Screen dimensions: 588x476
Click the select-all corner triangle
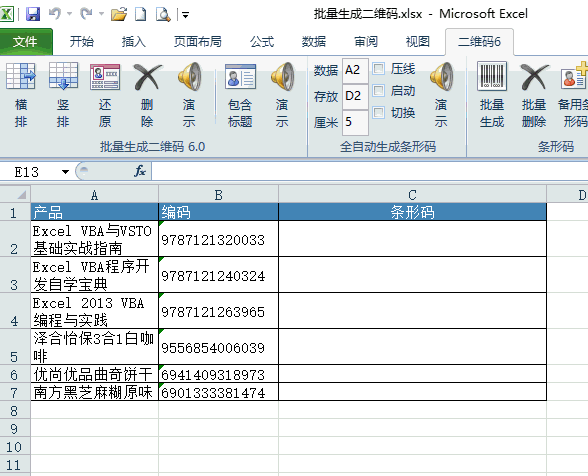coord(21,194)
